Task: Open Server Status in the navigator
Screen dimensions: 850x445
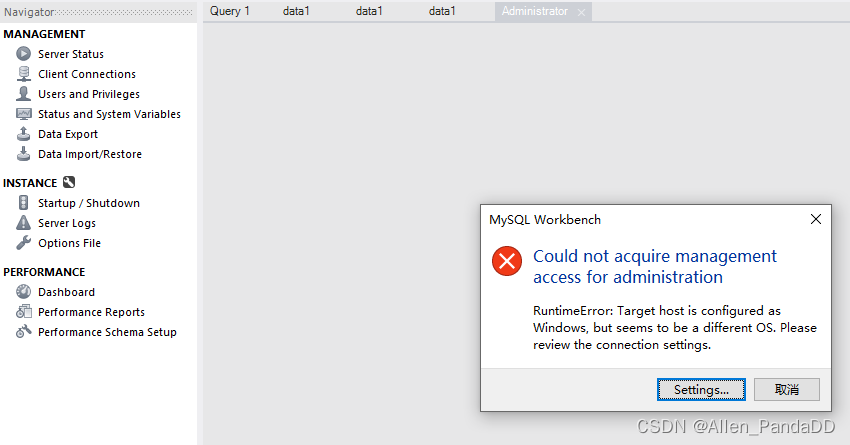Action: coord(70,54)
